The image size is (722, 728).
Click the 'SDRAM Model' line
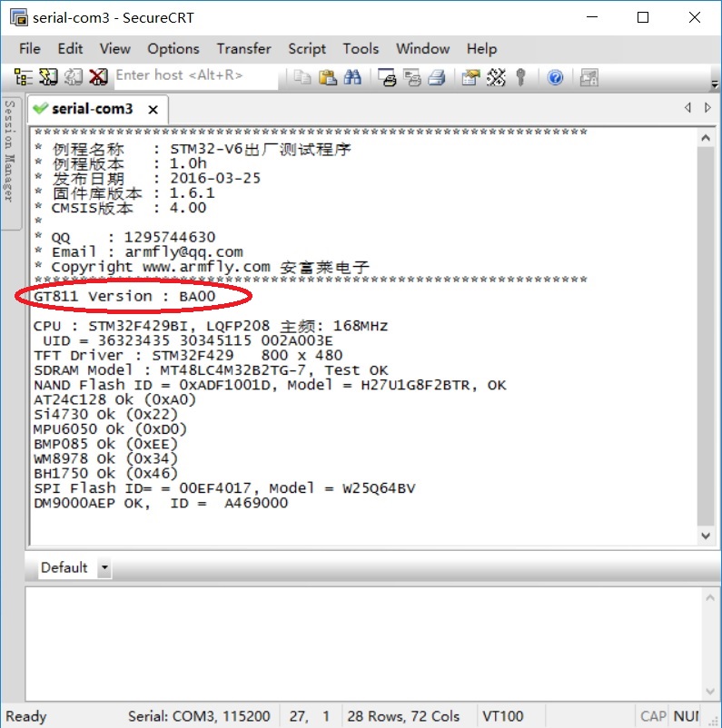tap(211, 370)
